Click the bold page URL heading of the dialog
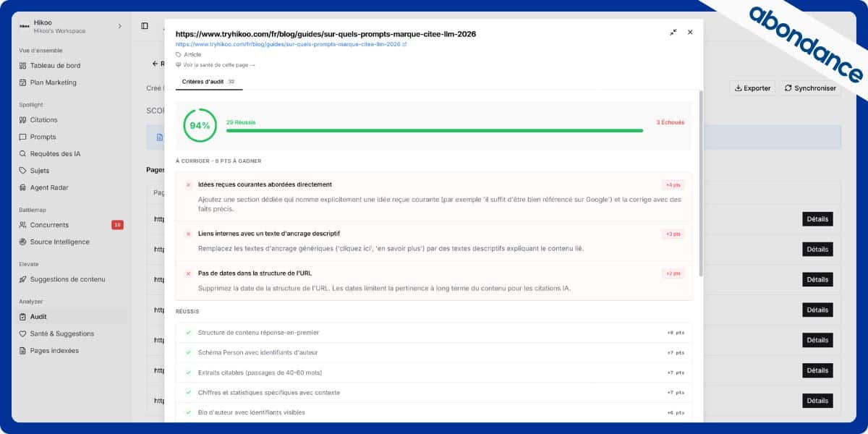The width and height of the screenshot is (868, 434). [x=325, y=33]
